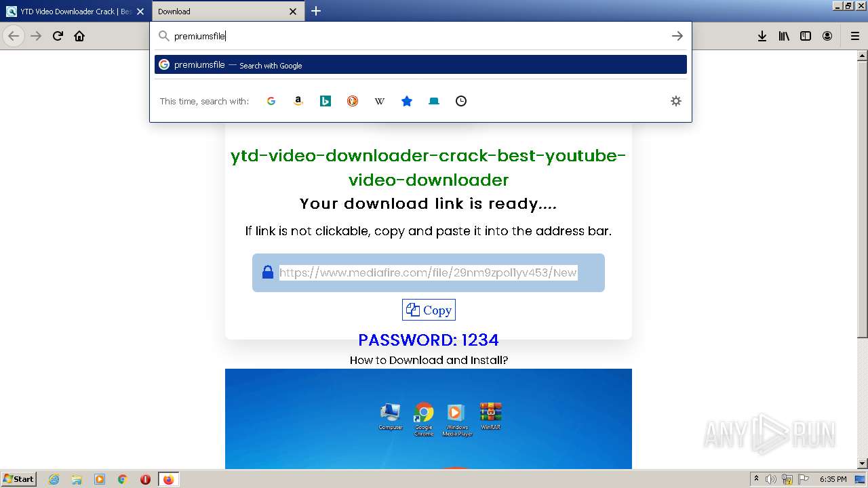The height and width of the screenshot is (488, 868).
Task: Click the back navigation arrow
Action: [x=14, y=36]
